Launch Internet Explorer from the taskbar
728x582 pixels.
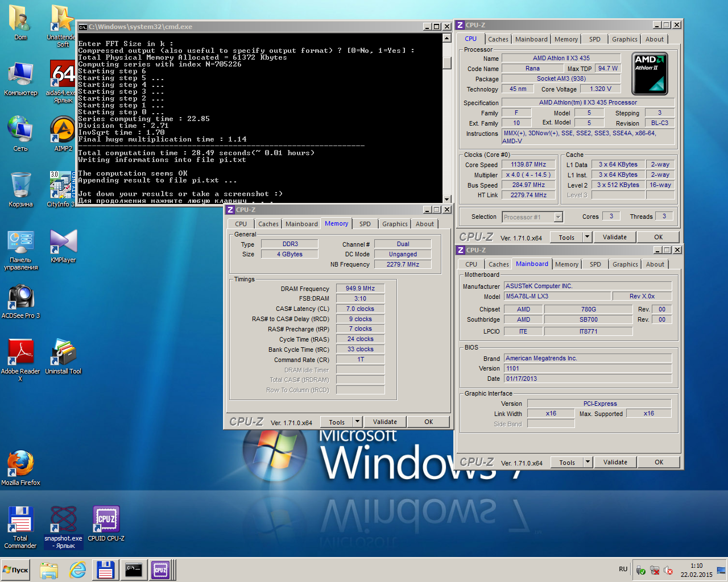point(77,570)
